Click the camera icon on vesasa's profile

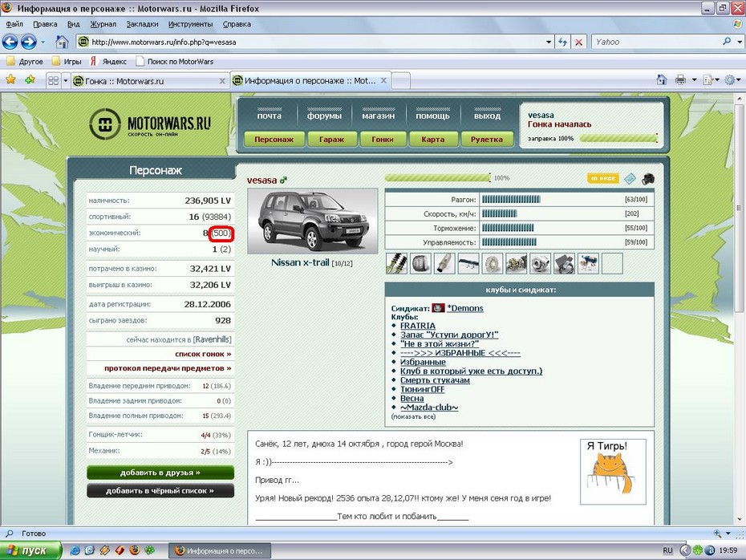(648, 179)
